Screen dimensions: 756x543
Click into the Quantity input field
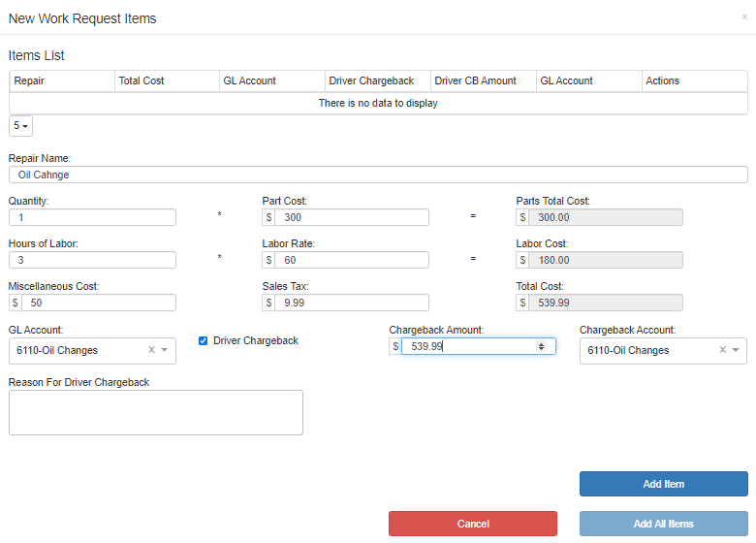pos(92,217)
